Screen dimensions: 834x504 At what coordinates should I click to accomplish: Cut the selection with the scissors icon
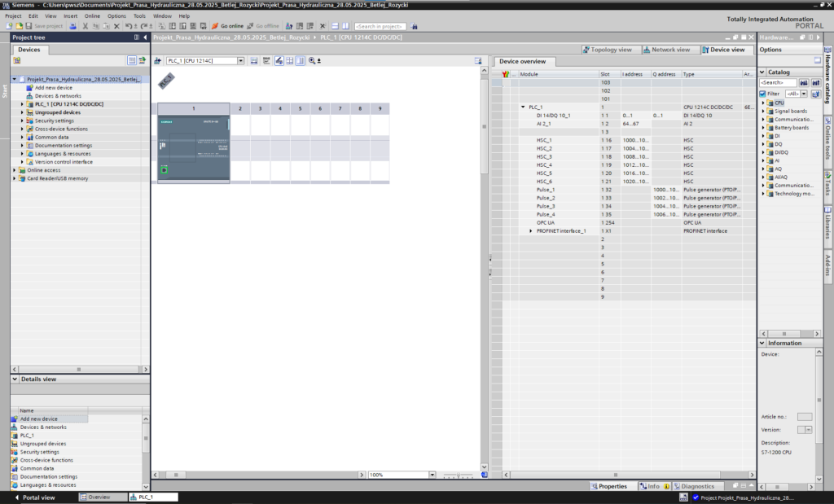(85, 26)
